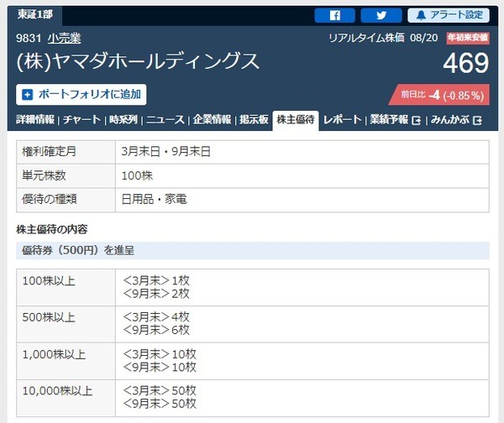Click the 100株 value cell
Image resolution: width=504 pixels, height=423 pixels.
(302, 175)
